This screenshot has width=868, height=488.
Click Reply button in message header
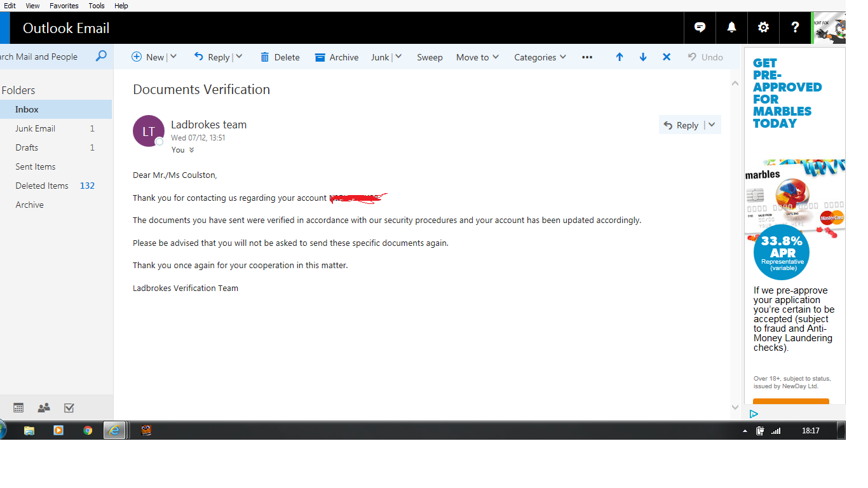(681, 125)
